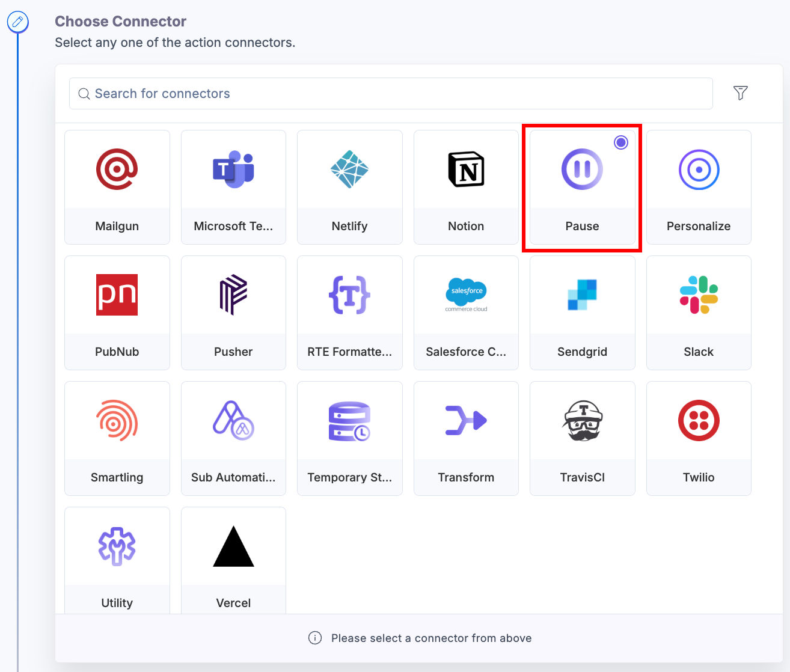Click the 'Choose Connector' heading
This screenshot has height=672, width=790.
(x=120, y=22)
